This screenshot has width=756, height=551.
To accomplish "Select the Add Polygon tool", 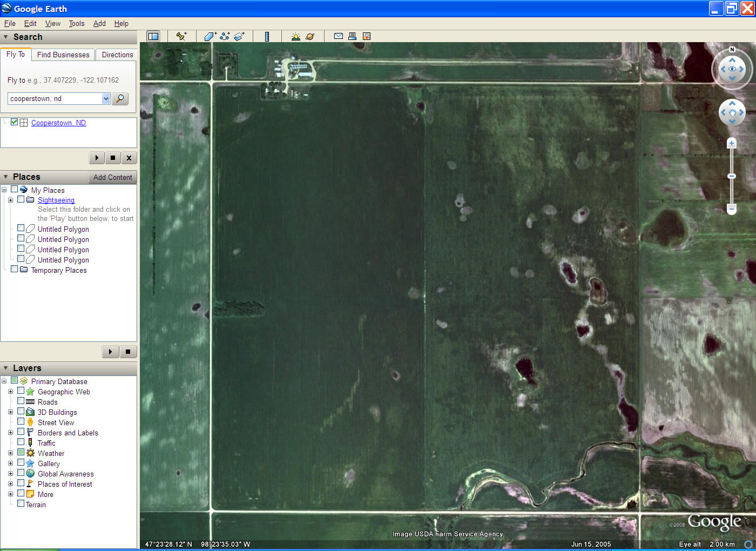I will [x=211, y=36].
